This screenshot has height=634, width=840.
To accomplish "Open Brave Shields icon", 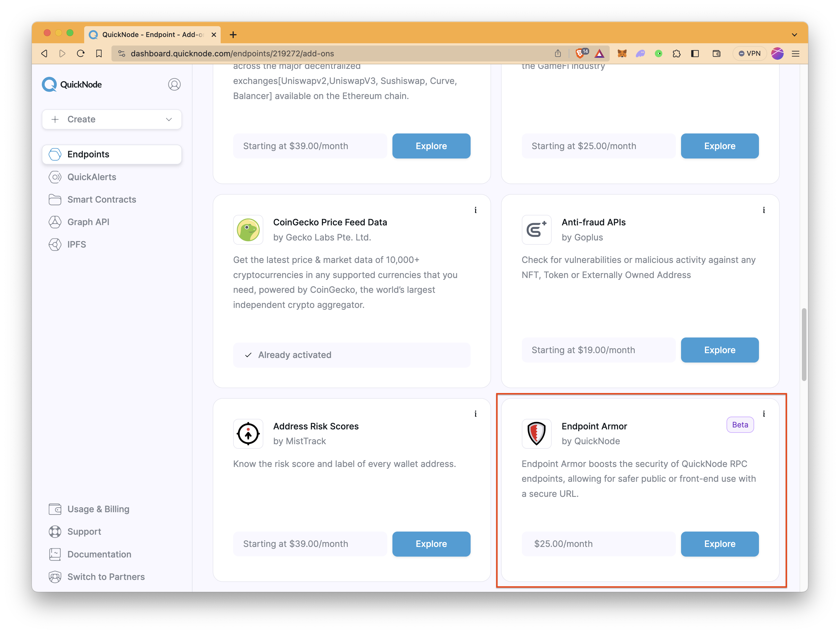I will [581, 53].
